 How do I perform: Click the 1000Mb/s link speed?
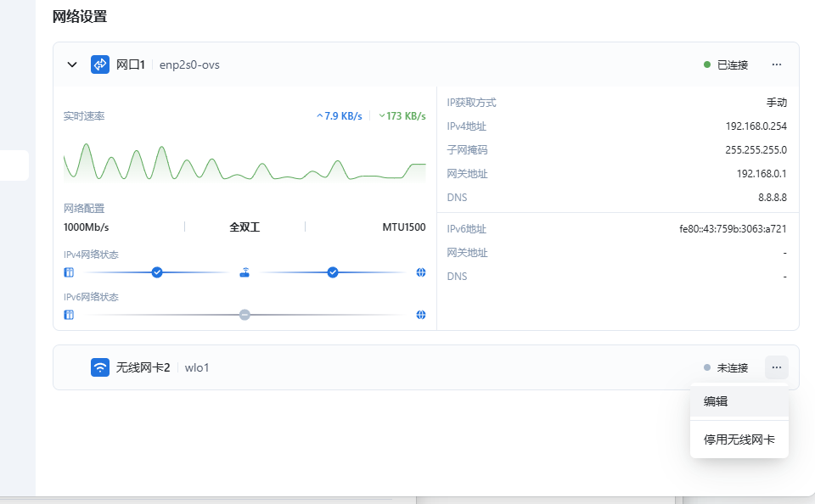click(x=87, y=227)
